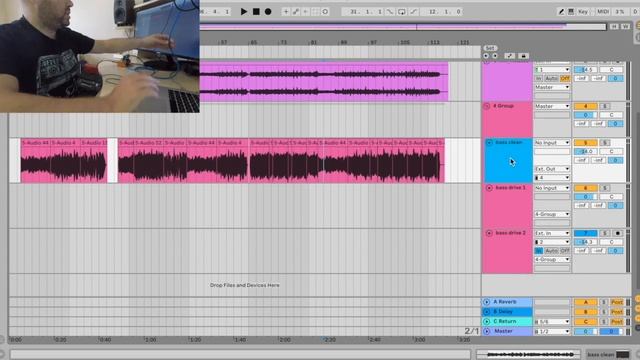Click the H overview height button
Image resolution: width=640 pixels, height=360 pixels.
click(614, 27)
